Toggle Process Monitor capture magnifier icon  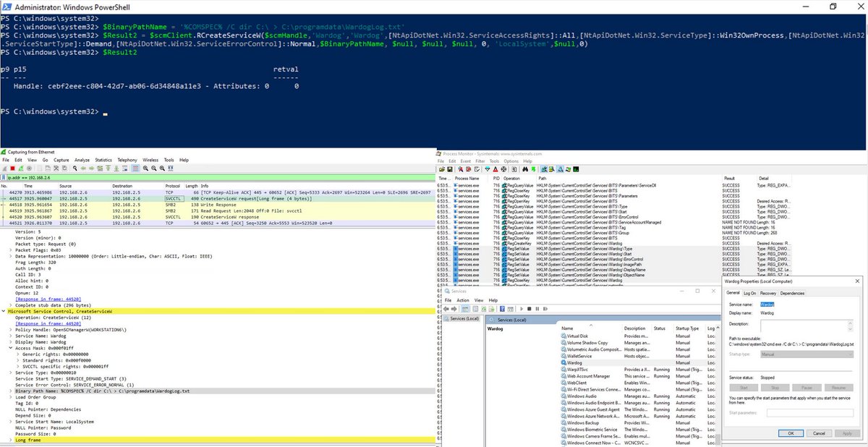click(x=461, y=169)
